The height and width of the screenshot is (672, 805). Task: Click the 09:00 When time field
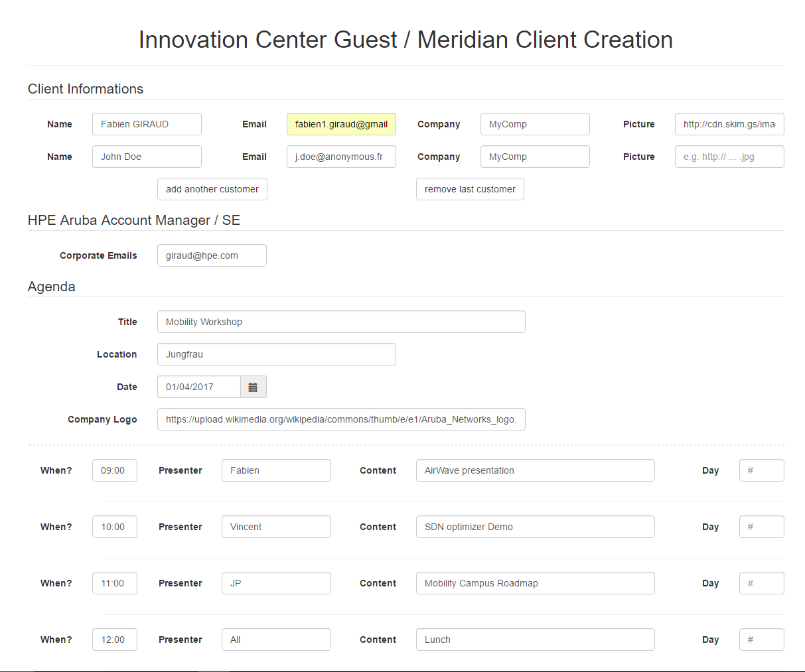[115, 470]
